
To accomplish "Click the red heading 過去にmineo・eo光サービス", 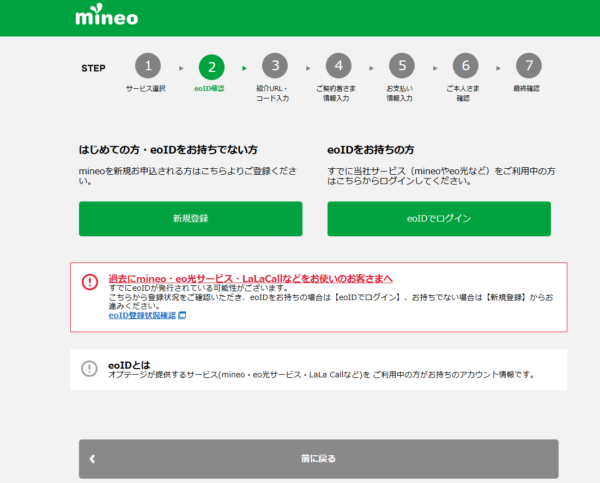I will [251, 279].
